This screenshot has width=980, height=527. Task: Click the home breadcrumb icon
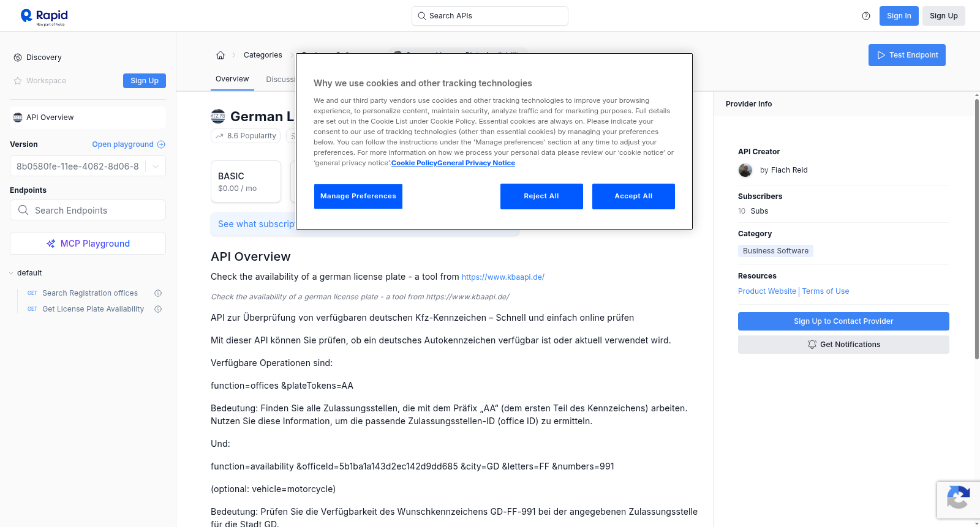pyautogui.click(x=221, y=55)
